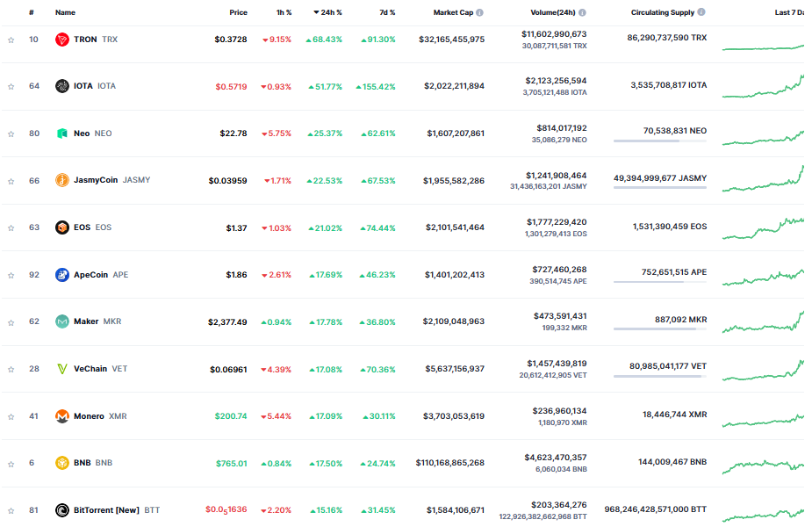Visit the ApeCoin APE name link
Viewport: 812px width, 527px height.
click(101, 275)
